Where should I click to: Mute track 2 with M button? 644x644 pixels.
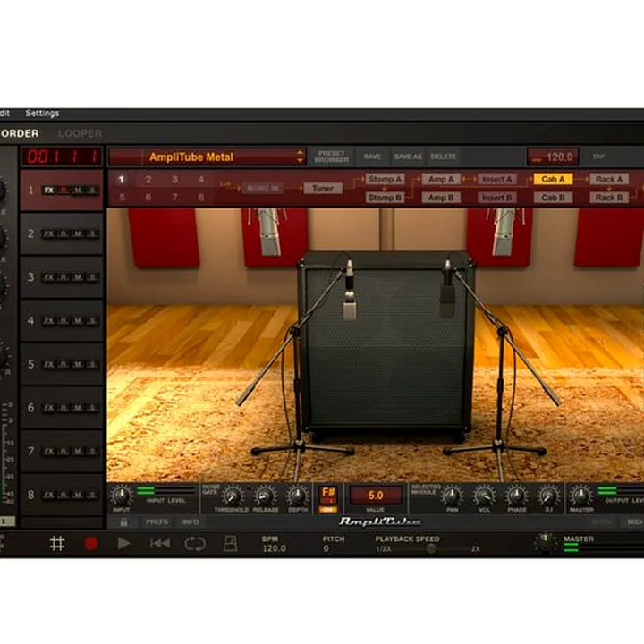(78, 233)
